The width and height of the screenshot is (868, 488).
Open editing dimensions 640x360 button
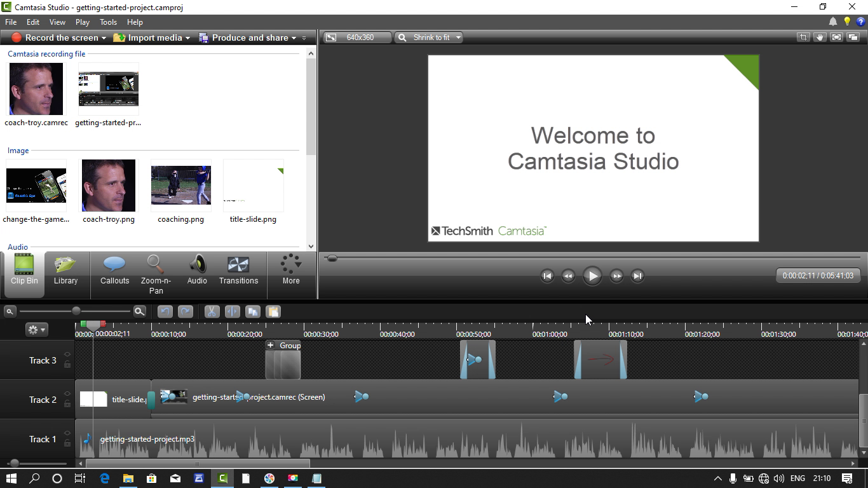tap(357, 37)
